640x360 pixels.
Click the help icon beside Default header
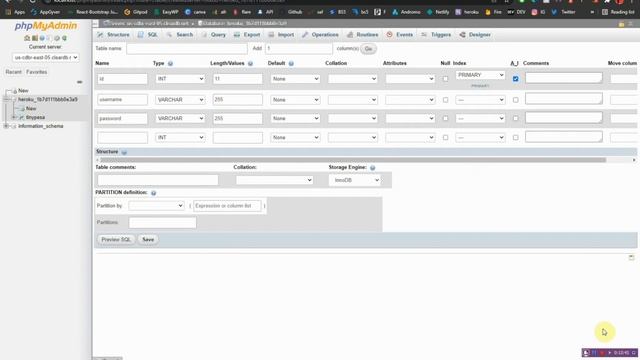(291, 64)
